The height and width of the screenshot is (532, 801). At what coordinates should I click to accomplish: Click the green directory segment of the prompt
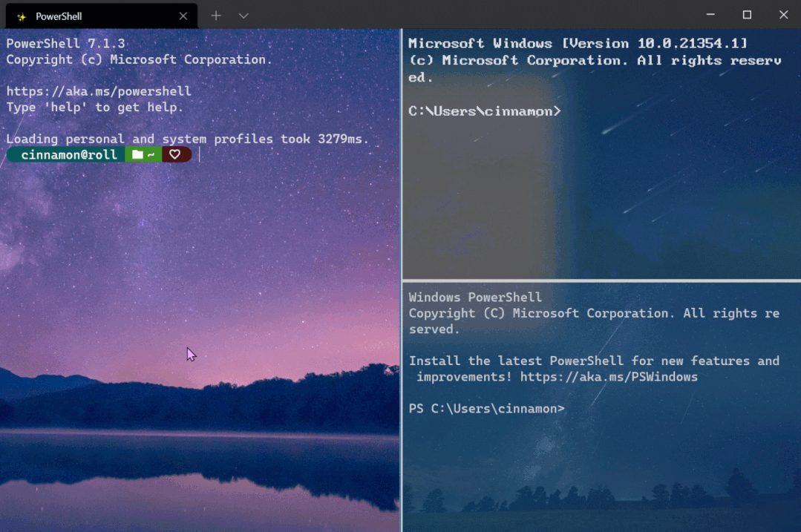click(143, 154)
